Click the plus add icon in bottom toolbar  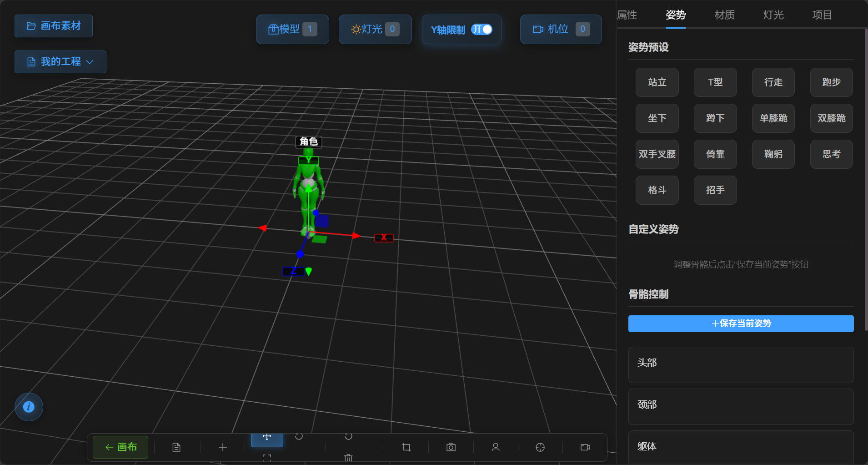click(223, 448)
